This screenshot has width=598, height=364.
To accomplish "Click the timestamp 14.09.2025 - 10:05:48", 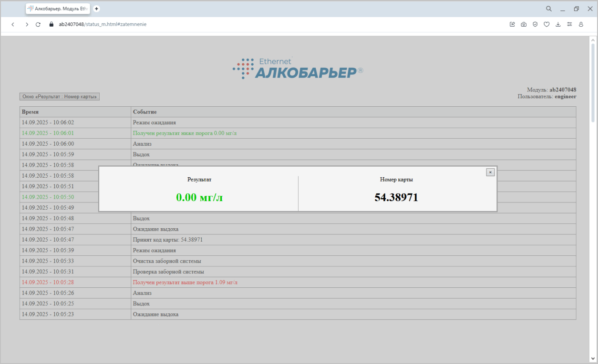I will pos(48,218).
